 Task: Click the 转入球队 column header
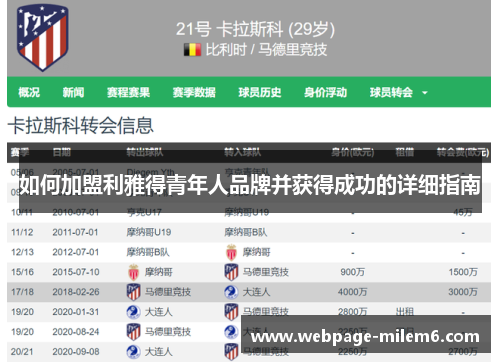click(243, 153)
